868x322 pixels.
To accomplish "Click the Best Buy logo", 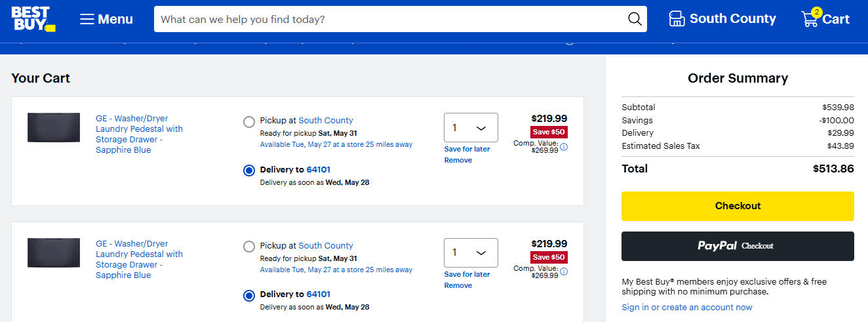I will click(33, 19).
